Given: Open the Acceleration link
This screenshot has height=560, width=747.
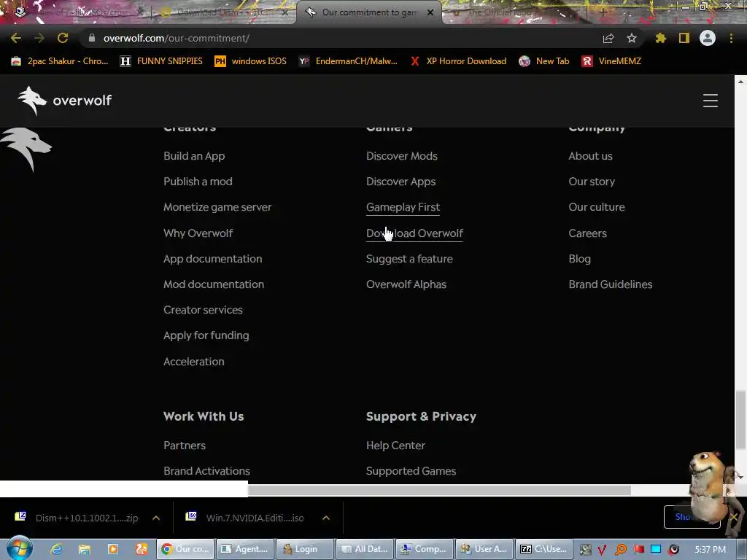Looking at the screenshot, I should tap(193, 362).
